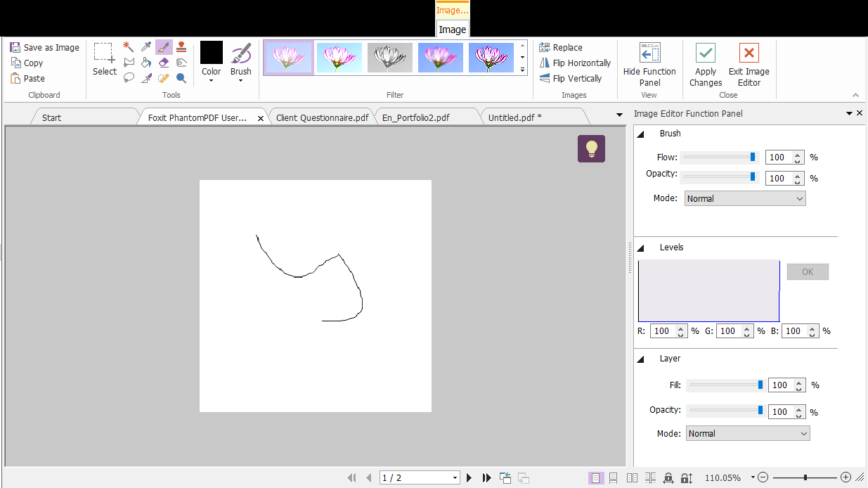Screen dimensions: 868x488
Task: Select the Magic Wand tool
Action: click(129, 47)
